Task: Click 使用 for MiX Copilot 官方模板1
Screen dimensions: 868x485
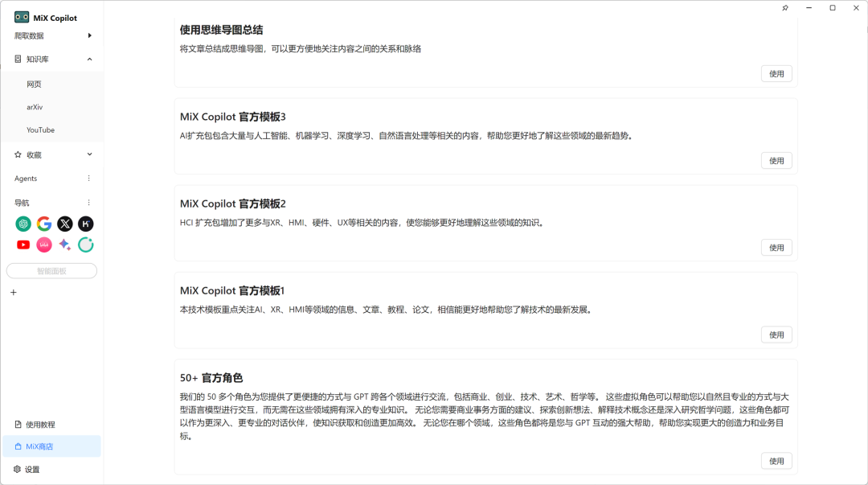Action: pyautogui.click(x=776, y=335)
